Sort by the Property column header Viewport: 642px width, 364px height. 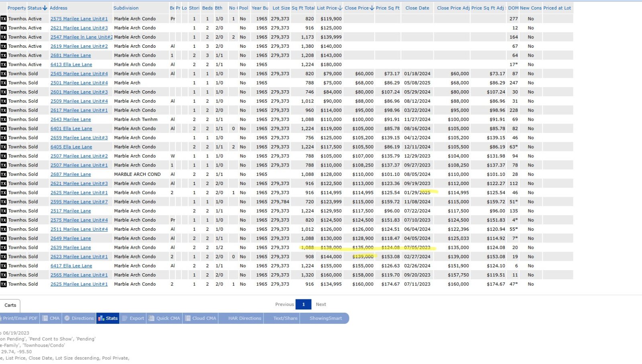point(17,8)
